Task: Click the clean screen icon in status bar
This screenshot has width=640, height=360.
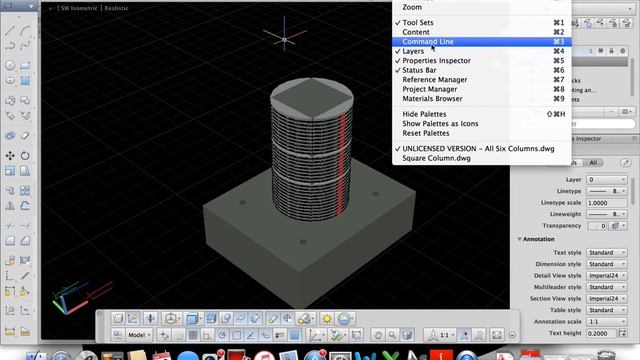Action: tap(497, 336)
